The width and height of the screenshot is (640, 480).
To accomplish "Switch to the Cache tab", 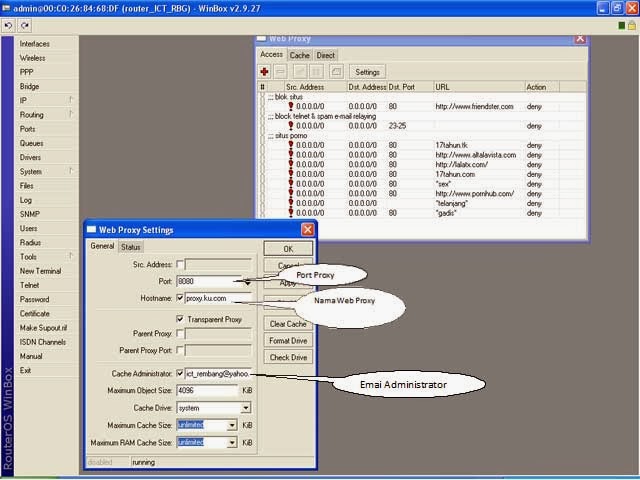I will [x=299, y=55].
